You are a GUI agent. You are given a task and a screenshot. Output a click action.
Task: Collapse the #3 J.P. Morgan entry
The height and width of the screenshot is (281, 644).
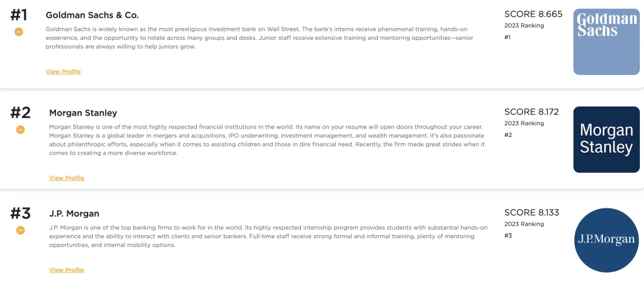(x=20, y=230)
